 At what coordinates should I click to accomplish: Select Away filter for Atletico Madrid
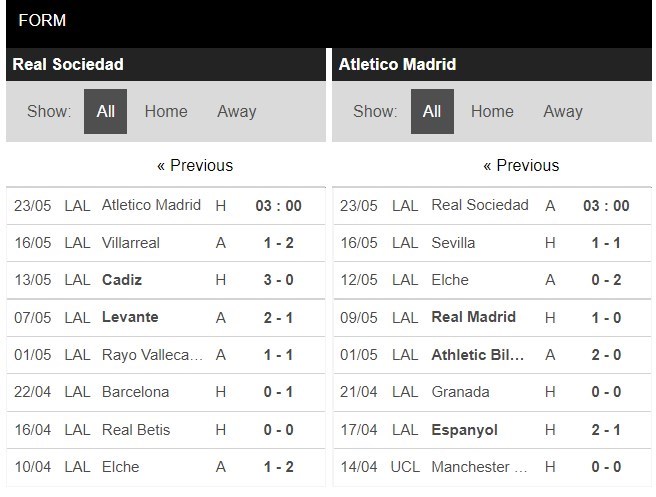[563, 111]
